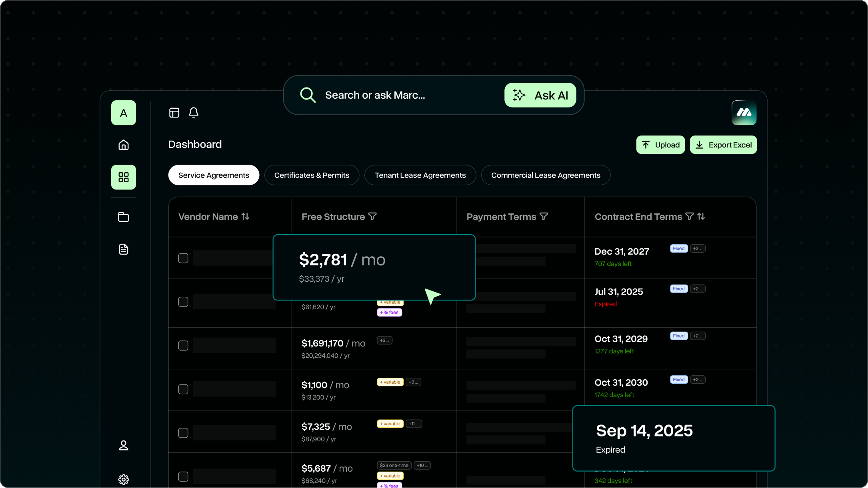Open the folder icon in sidebar
The height and width of the screenshot is (488, 868).
coord(124,217)
